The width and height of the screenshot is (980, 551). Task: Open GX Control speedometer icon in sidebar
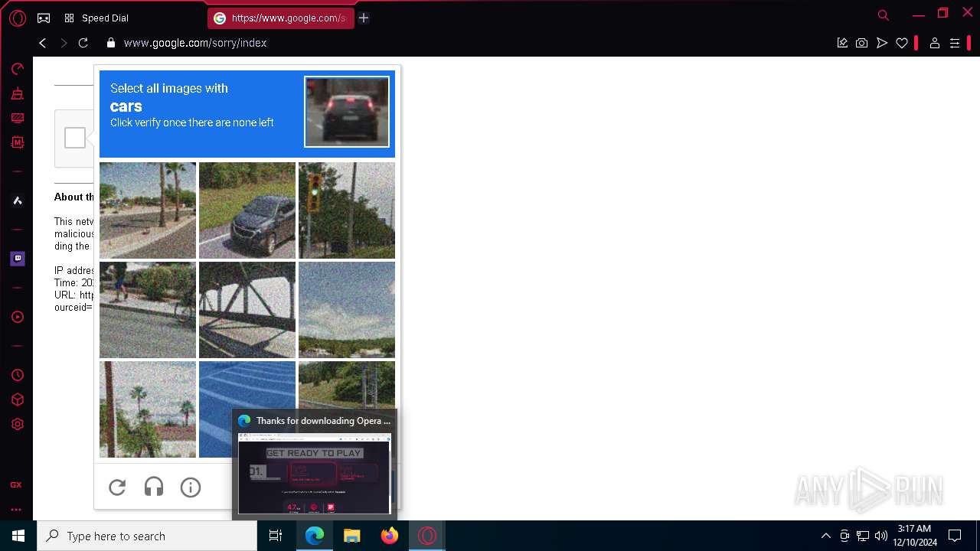(x=17, y=69)
